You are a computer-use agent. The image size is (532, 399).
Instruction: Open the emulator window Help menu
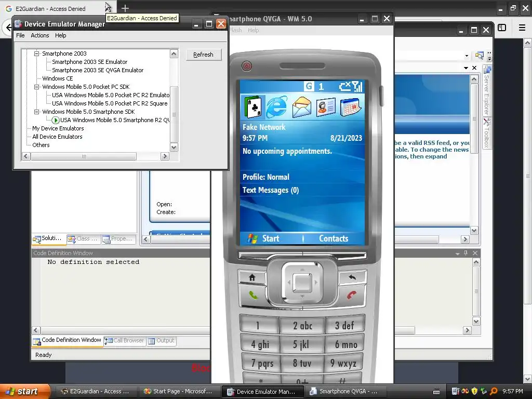click(253, 30)
